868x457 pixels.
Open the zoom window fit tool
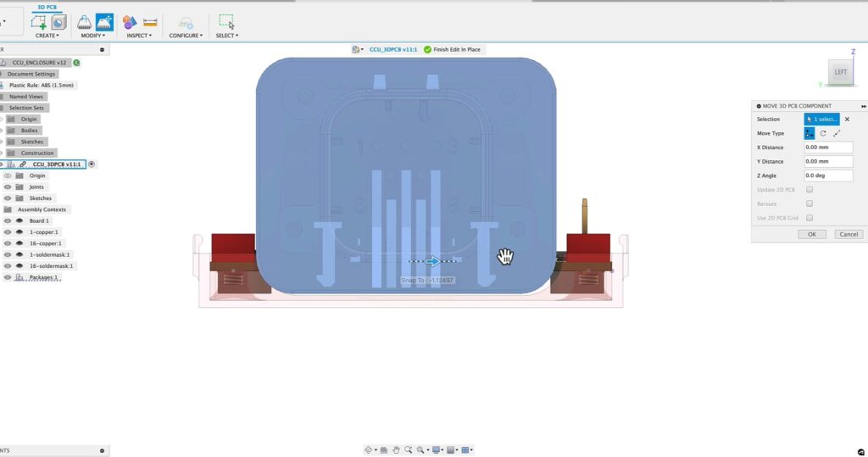[420, 450]
